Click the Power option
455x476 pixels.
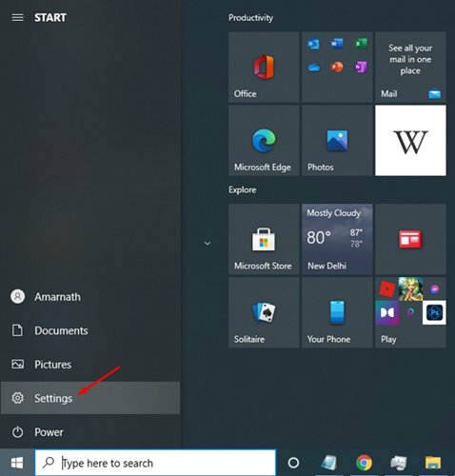click(90, 432)
